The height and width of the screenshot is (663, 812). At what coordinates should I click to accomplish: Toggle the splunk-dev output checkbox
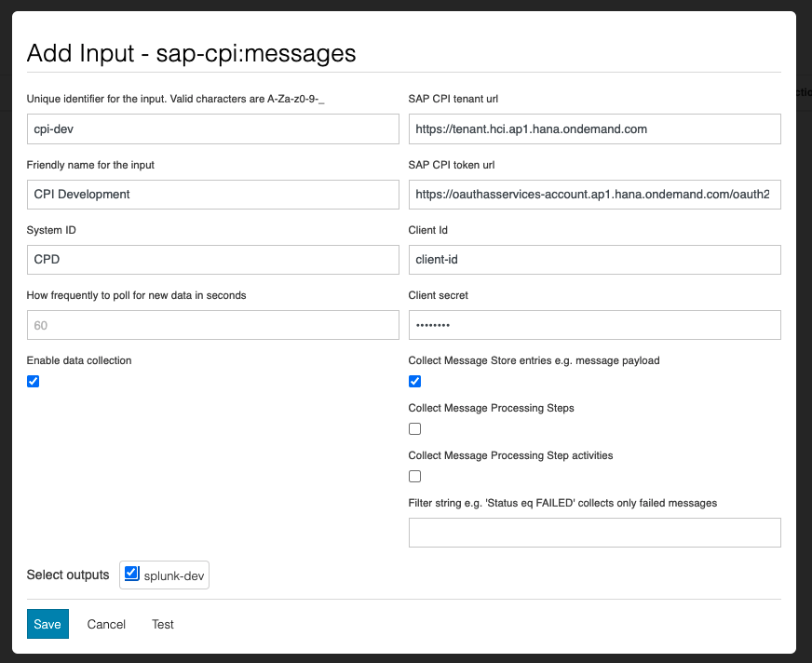coord(131,574)
